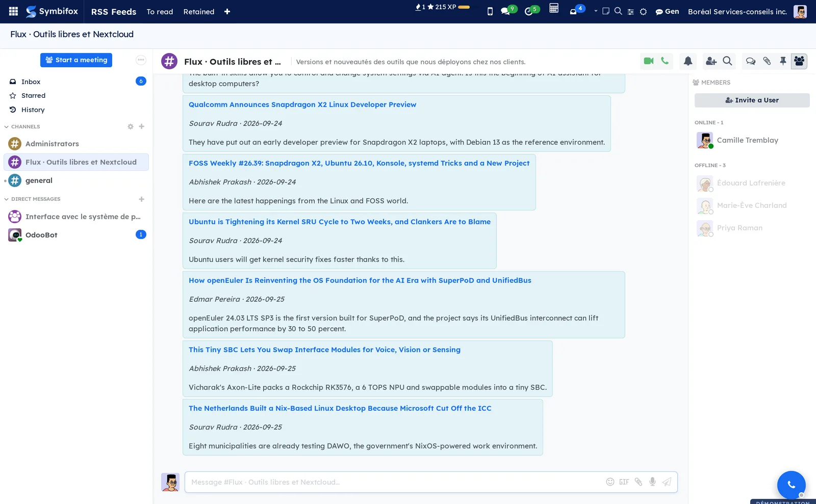Open How openEuler Is Reinventing the OS link

[360, 280]
